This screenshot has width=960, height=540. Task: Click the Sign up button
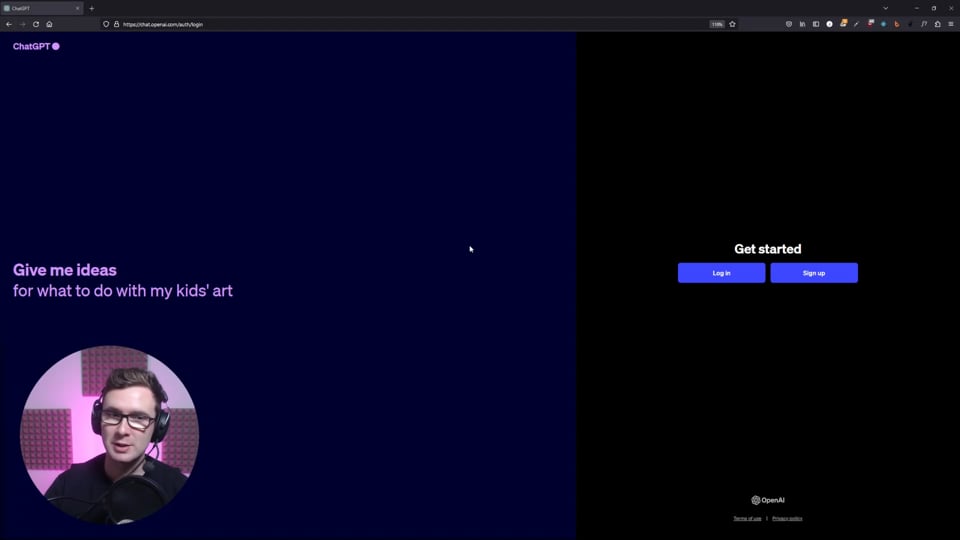tap(814, 273)
